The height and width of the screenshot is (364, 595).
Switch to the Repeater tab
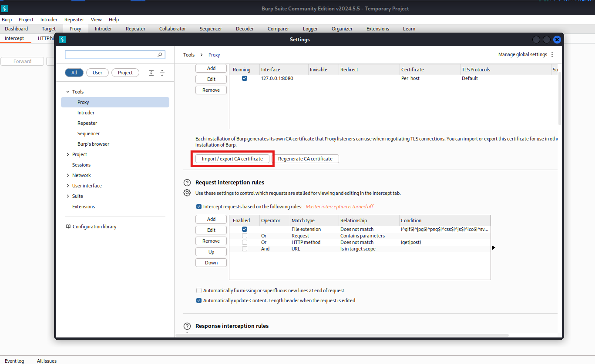(x=136, y=29)
